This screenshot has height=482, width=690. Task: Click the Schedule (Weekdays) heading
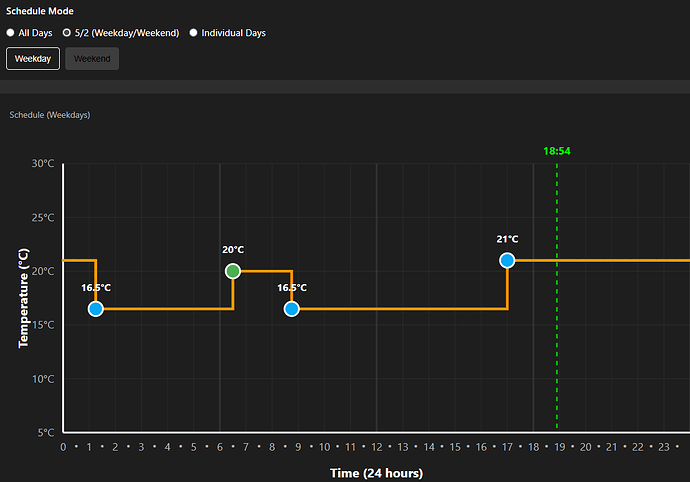tap(50, 115)
